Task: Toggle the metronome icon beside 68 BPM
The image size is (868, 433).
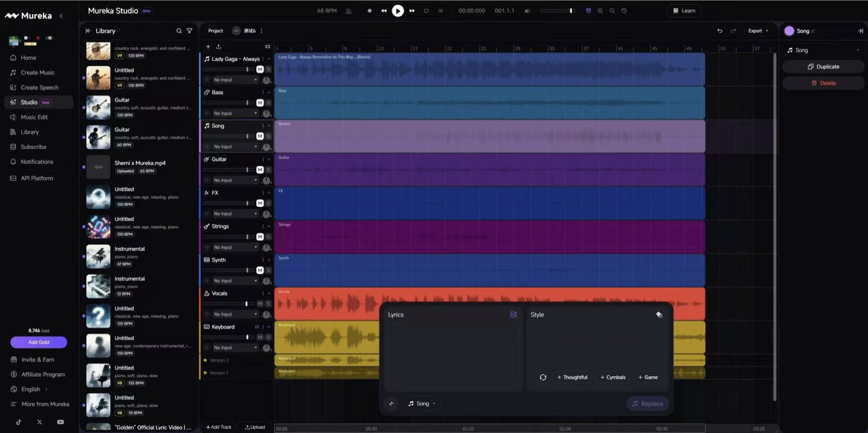Action: (x=348, y=11)
